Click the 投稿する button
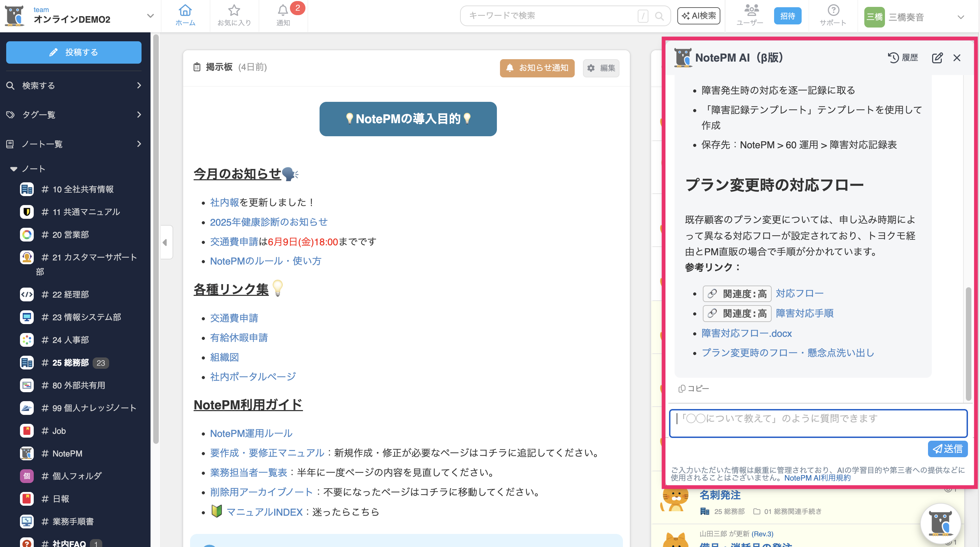This screenshot has height=547, width=980. (74, 52)
